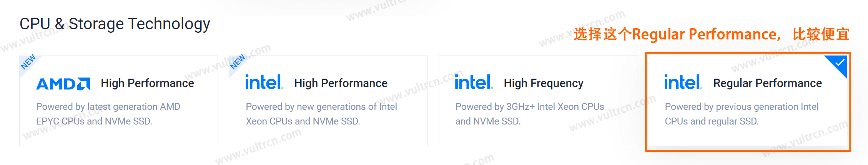Click the CPU & Storage Technology heading
Viewport: 868px width, 165px height.
tap(115, 24)
